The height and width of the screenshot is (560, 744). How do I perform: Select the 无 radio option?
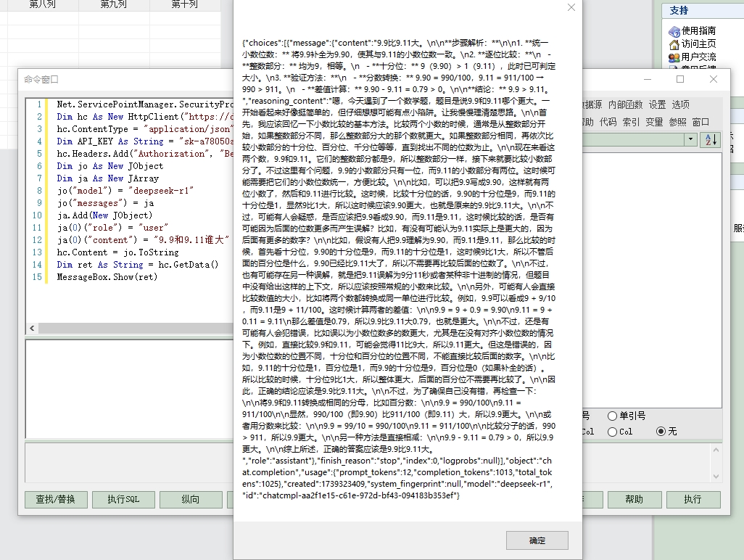pyautogui.click(x=661, y=432)
